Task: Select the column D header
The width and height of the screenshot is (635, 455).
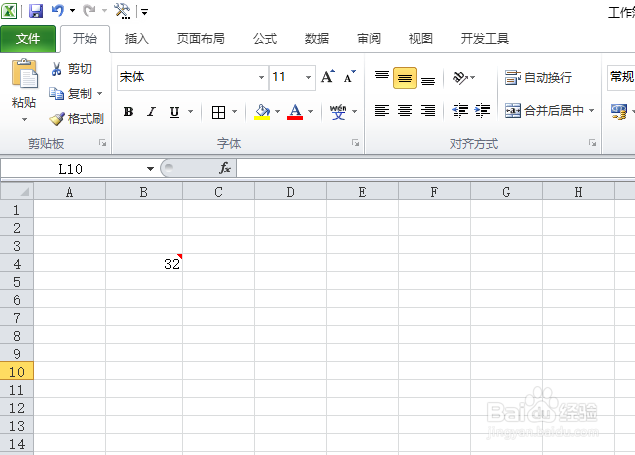Action: pos(290,191)
